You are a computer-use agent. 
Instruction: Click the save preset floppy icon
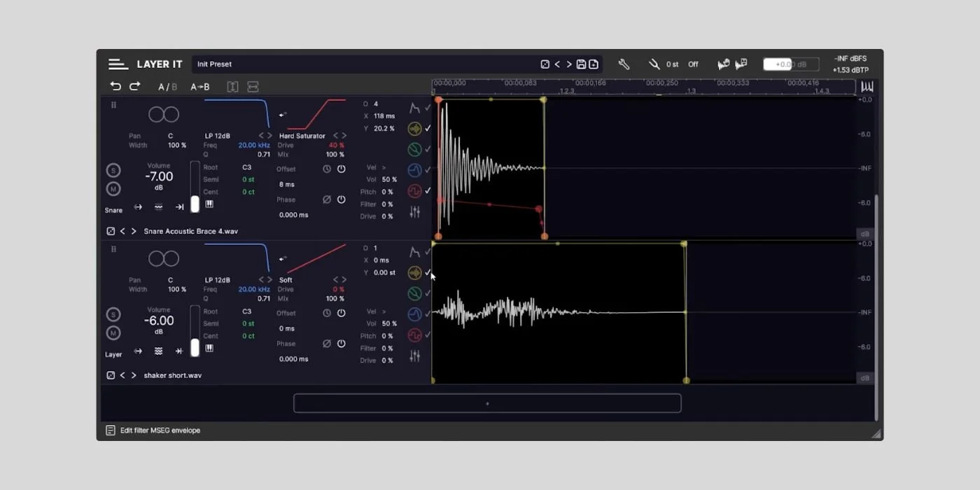click(x=581, y=64)
